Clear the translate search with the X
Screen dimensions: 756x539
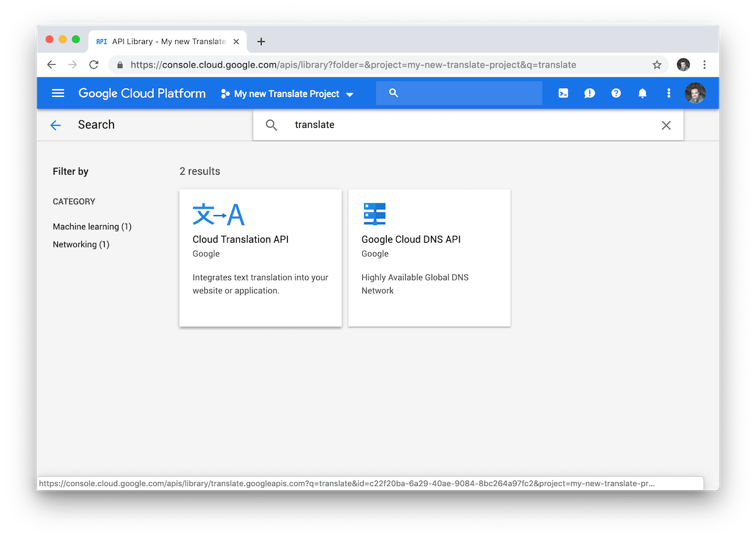pyautogui.click(x=666, y=125)
